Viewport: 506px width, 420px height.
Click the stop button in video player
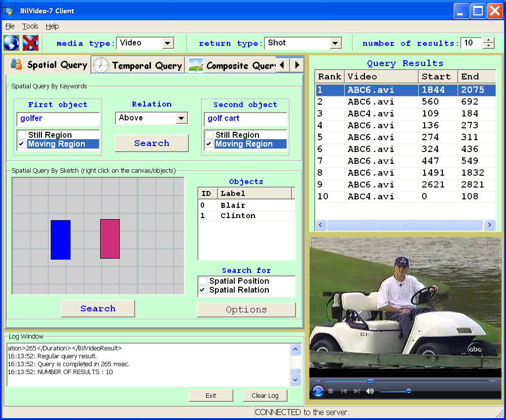[331, 391]
